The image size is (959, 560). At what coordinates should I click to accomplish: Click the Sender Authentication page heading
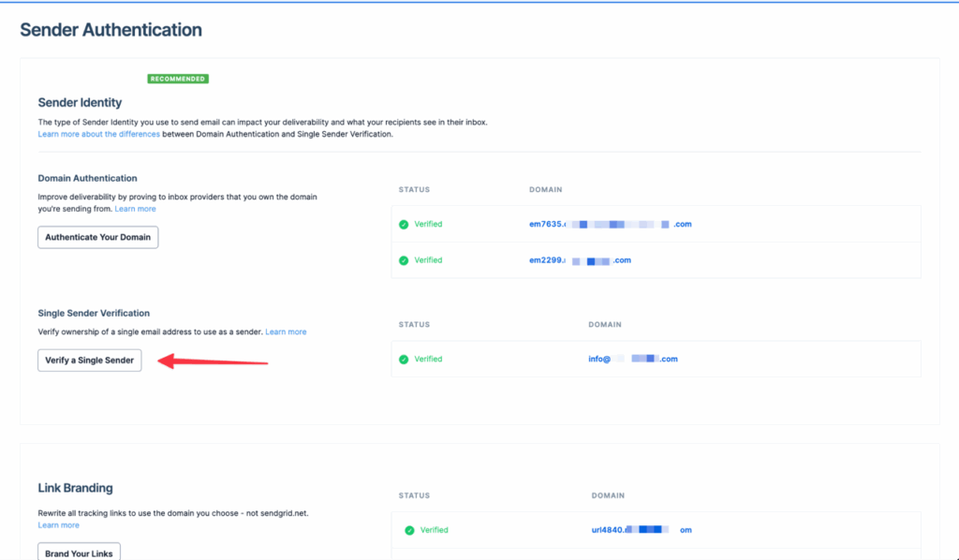tap(111, 30)
